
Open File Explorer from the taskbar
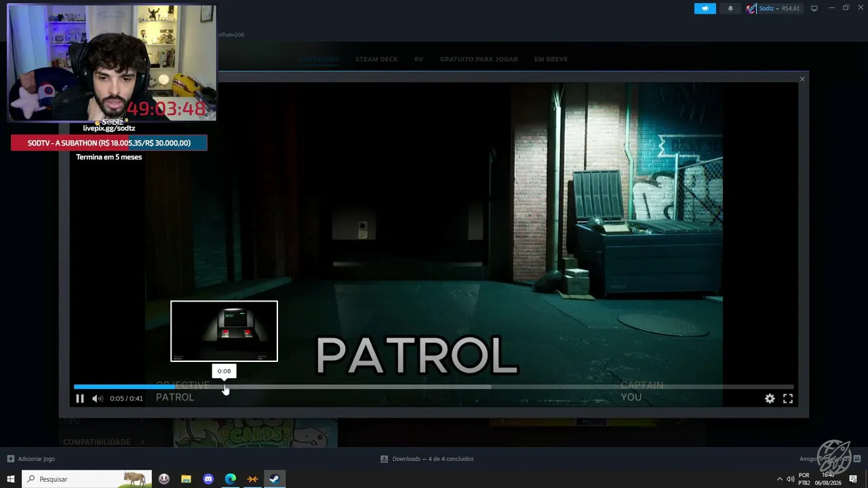coord(186,479)
